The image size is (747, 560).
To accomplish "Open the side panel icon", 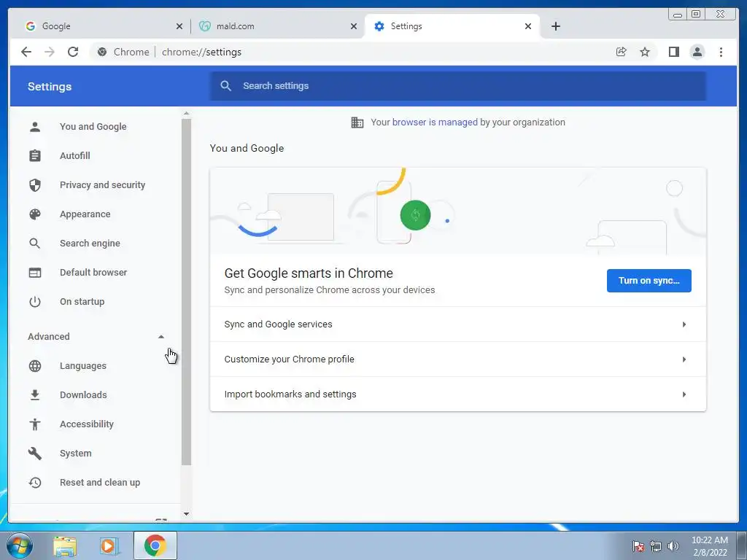I will [x=673, y=52].
